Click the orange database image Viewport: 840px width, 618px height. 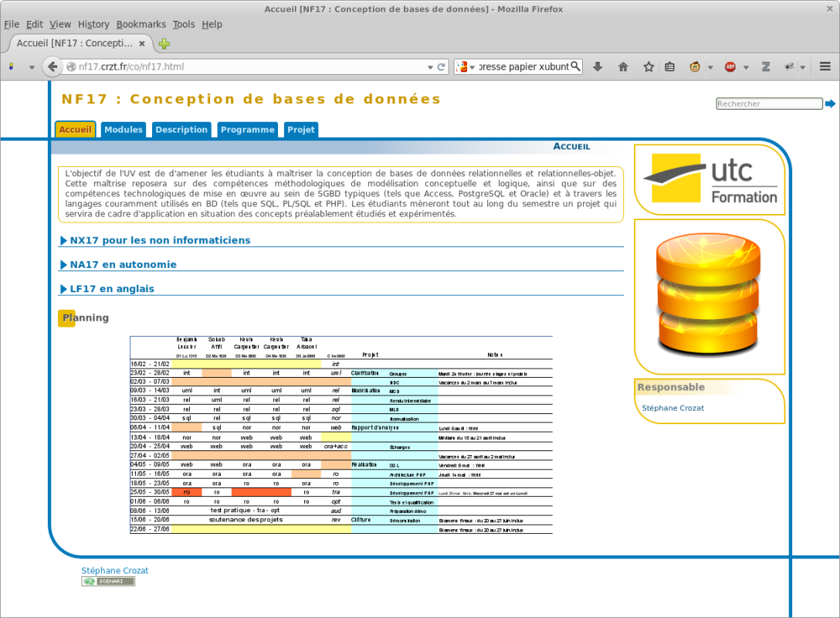708,294
